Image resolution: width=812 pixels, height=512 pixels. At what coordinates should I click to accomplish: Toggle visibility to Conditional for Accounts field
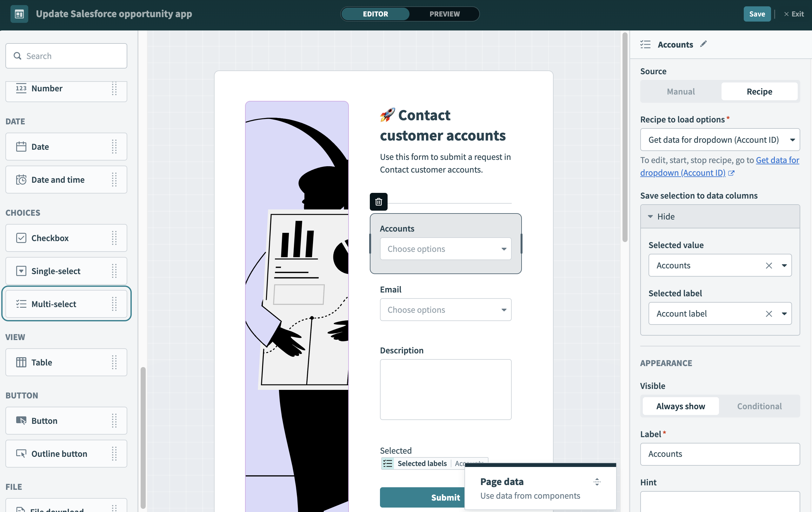[x=760, y=406]
